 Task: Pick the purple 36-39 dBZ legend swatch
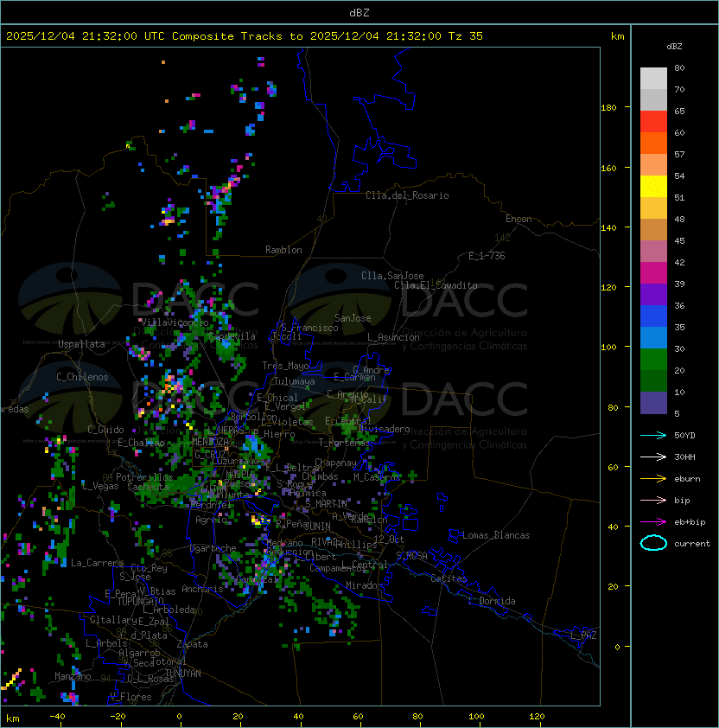point(653,294)
